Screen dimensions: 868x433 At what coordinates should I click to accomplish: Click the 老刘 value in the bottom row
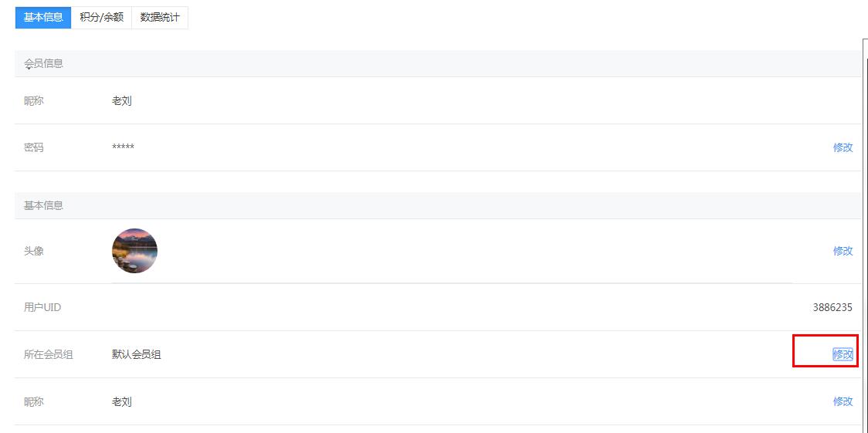[122, 402]
